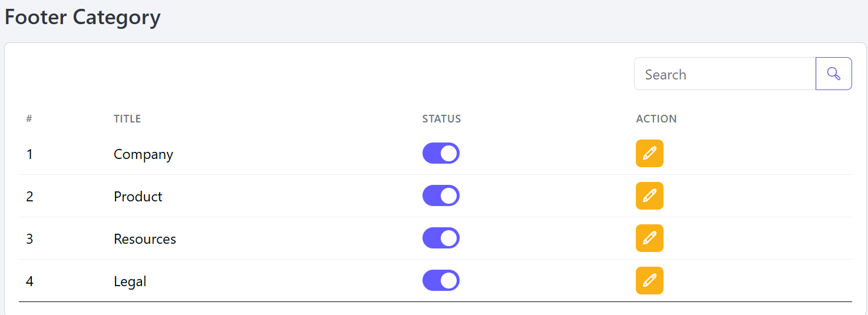Click the ACTION column header

pos(656,119)
